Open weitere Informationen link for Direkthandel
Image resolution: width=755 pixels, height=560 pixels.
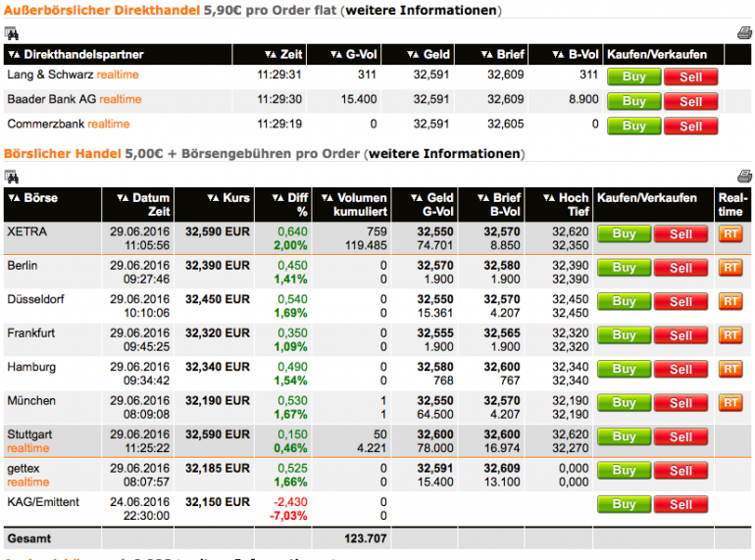coord(422,10)
